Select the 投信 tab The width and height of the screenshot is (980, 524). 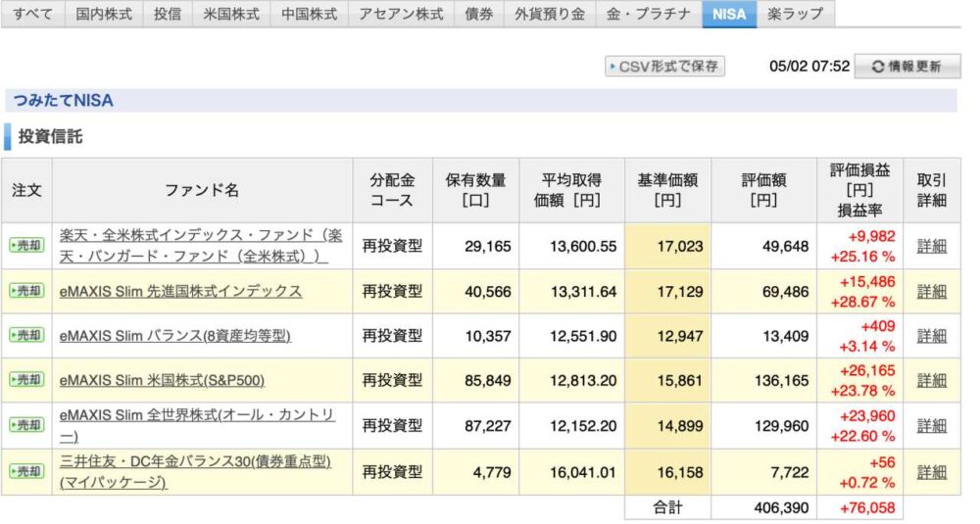(x=168, y=14)
